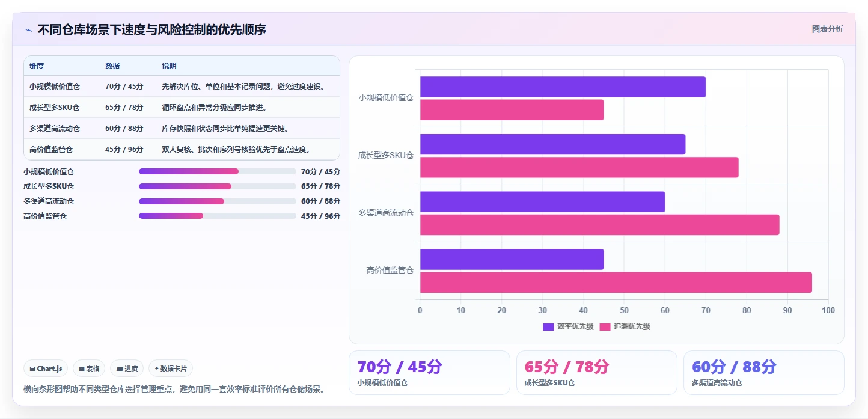Click the 70分 / 45分 table data cell
Viewport: 868px width, 419px height.
[124, 86]
